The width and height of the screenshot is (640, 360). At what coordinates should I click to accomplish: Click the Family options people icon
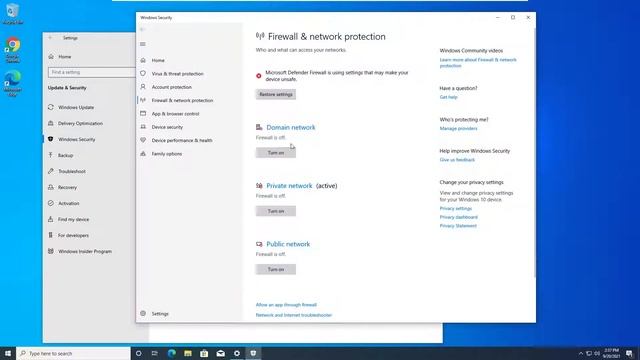pos(143,153)
